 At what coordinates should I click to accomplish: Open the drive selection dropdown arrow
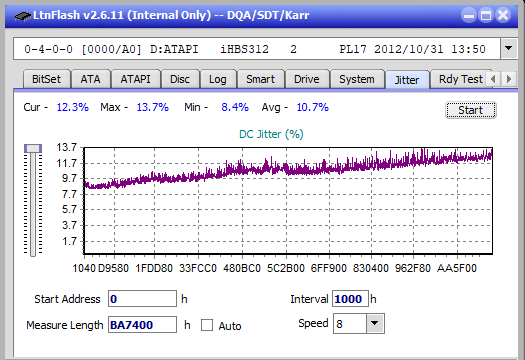[509, 49]
